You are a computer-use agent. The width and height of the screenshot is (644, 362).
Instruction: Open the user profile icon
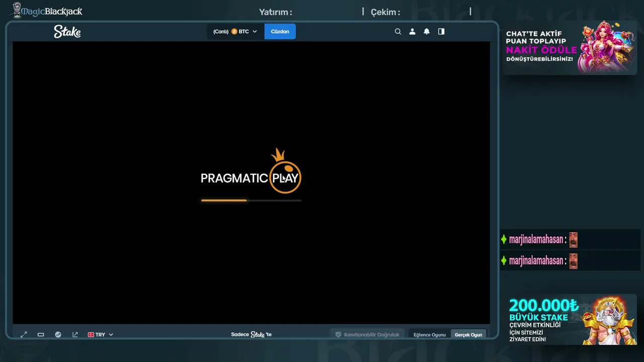(x=413, y=32)
